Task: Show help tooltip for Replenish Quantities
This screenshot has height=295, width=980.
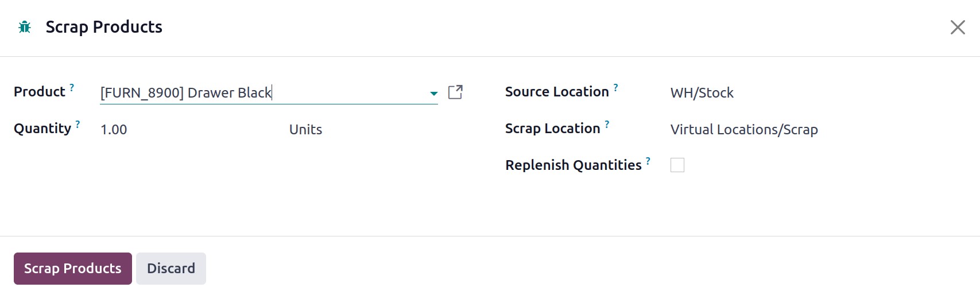Action: [x=648, y=161]
